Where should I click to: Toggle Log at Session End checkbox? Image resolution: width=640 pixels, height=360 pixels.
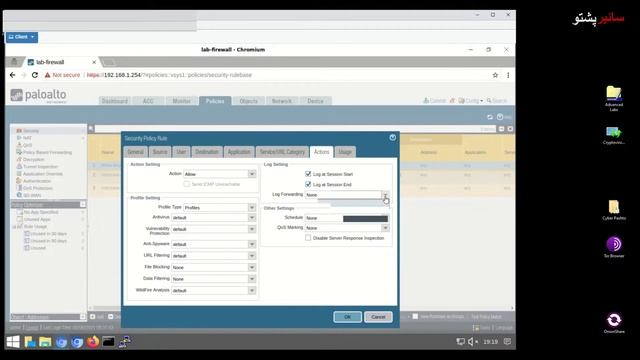coord(308,184)
